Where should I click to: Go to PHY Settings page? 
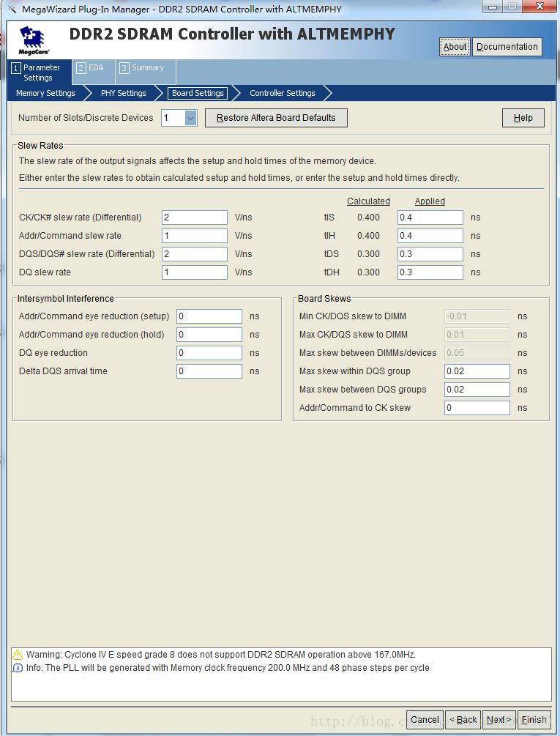(124, 93)
